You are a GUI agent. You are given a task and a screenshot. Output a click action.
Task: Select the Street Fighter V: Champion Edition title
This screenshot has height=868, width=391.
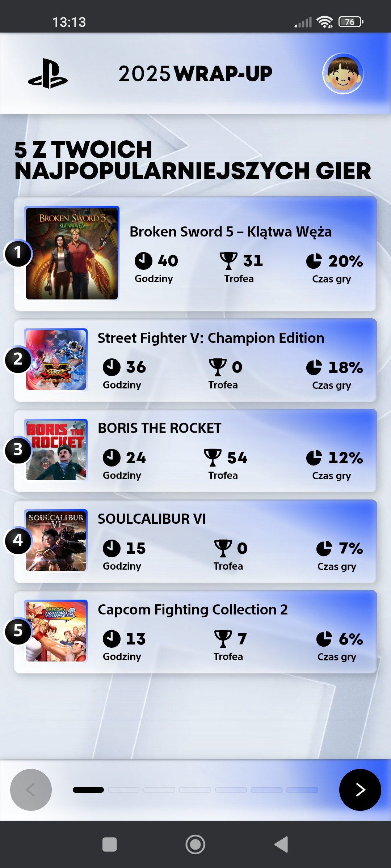[x=211, y=338]
